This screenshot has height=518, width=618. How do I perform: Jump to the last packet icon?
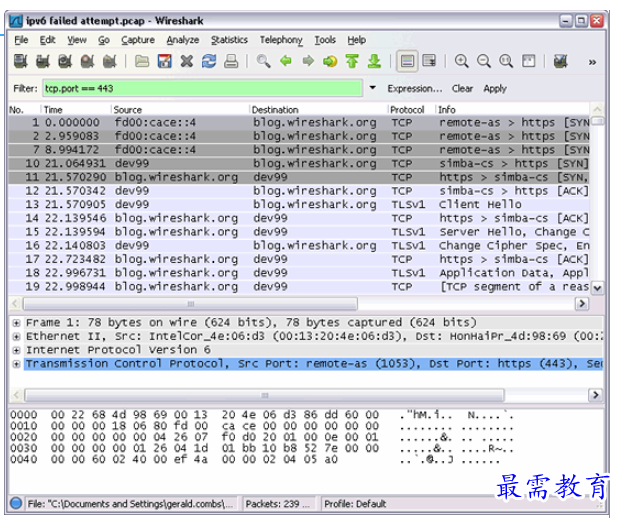374,61
